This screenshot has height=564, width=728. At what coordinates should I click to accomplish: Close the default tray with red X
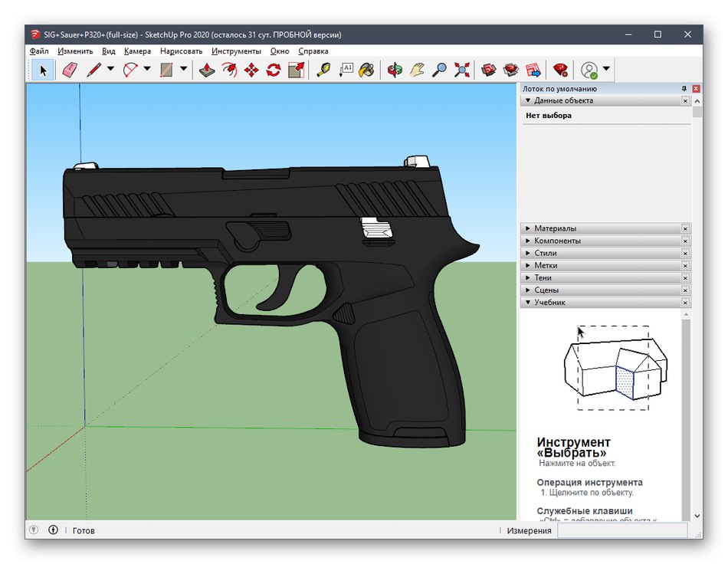pos(696,88)
